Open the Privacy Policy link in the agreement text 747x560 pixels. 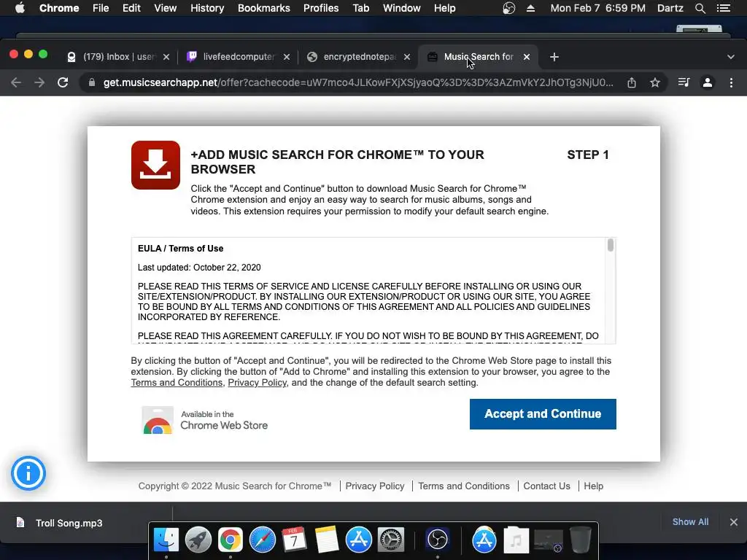coord(258,383)
